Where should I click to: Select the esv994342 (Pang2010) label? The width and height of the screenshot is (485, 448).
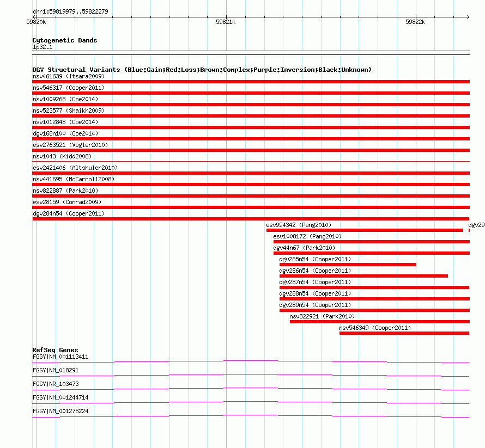(x=299, y=225)
